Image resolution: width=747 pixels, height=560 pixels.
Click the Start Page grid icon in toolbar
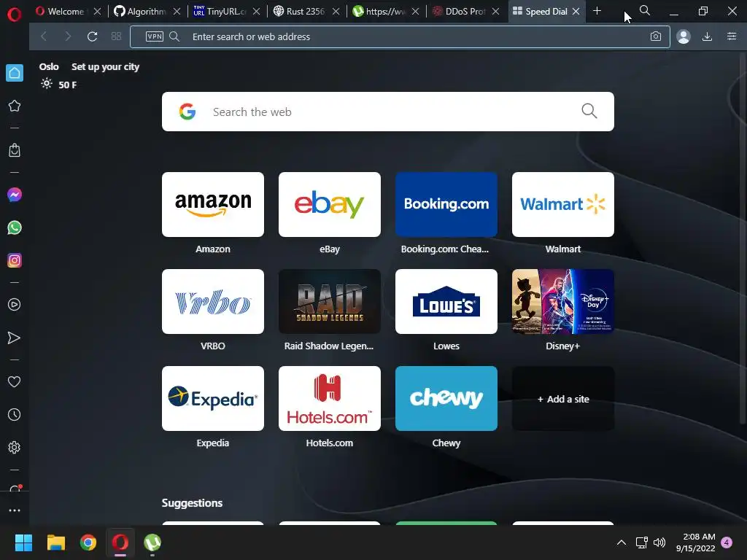pos(116,36)
